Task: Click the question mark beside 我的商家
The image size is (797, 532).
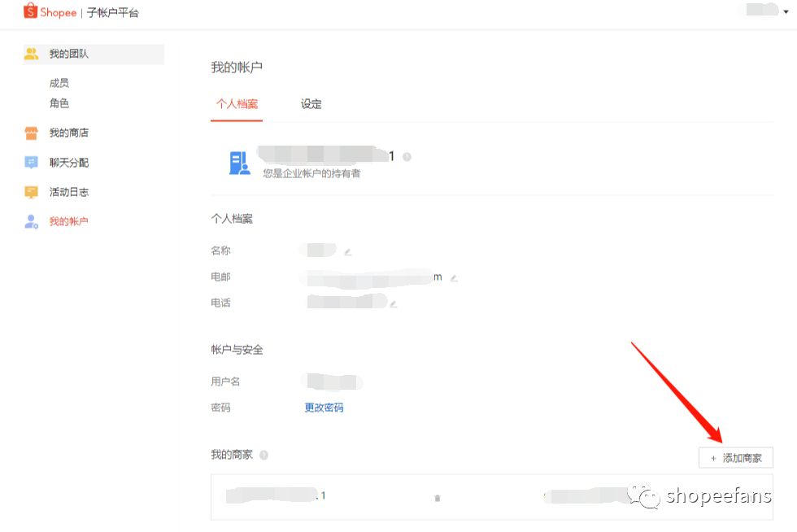Action: pos(262,456)
